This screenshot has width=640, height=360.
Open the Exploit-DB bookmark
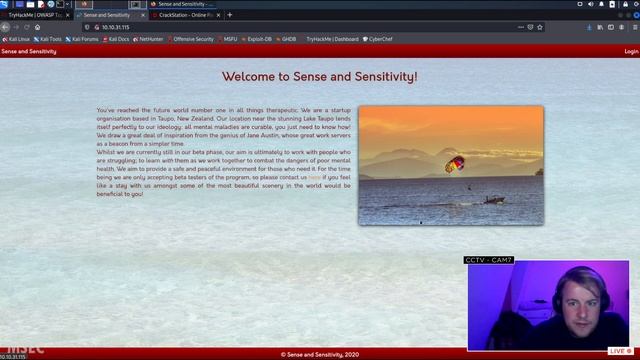pos(256,39)
